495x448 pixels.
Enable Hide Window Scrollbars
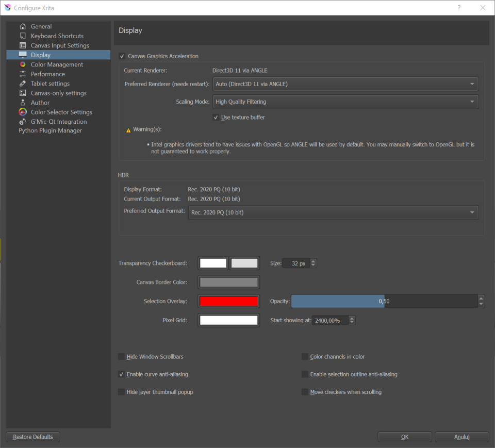point(121,356)
